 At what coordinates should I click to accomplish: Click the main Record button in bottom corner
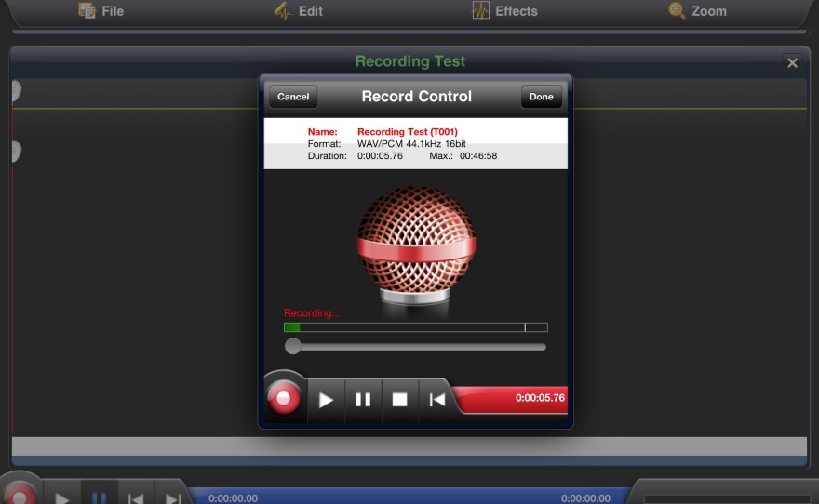coord(19,493)
